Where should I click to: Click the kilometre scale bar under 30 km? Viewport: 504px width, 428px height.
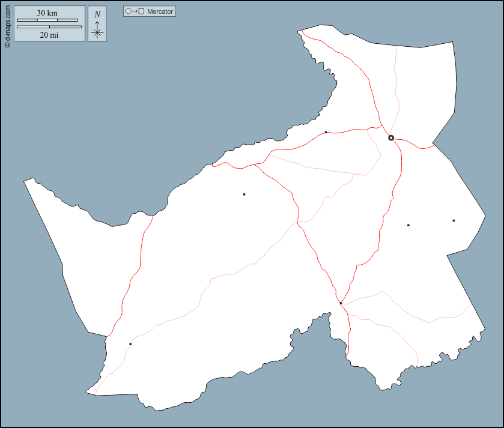click(47, 20)
